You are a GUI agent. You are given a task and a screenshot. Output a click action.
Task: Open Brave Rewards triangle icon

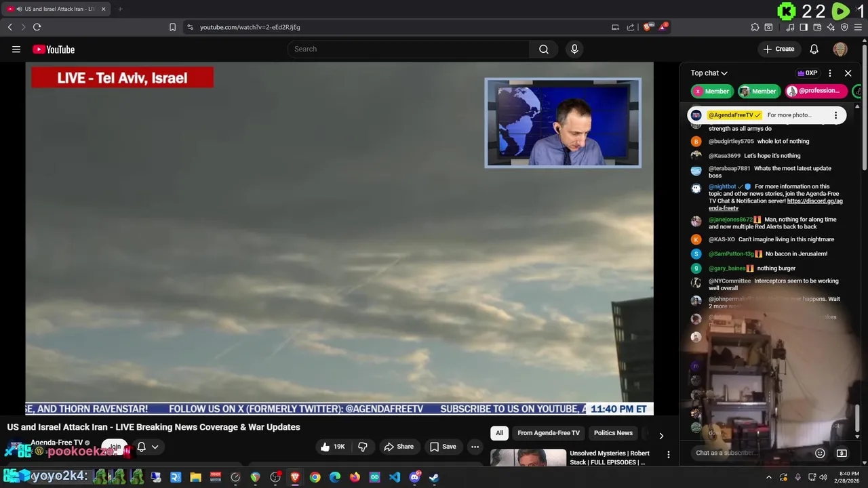click(x=663, y=27)
